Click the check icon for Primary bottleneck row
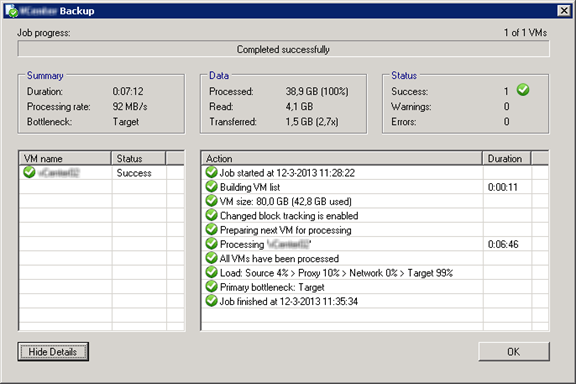576x384 pixels. (x=211, y=286)
